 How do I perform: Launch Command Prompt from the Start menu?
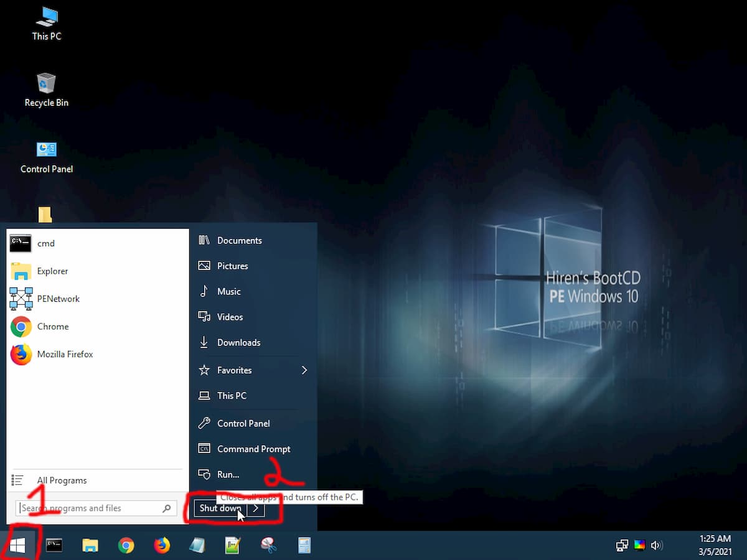tap(253, 449)
